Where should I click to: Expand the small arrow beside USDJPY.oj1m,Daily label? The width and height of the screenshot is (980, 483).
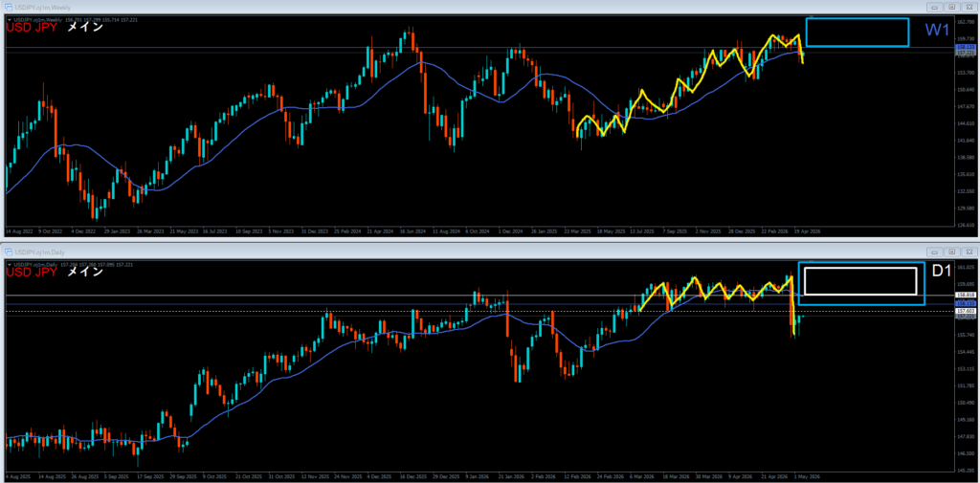click(x=8, y=265)
